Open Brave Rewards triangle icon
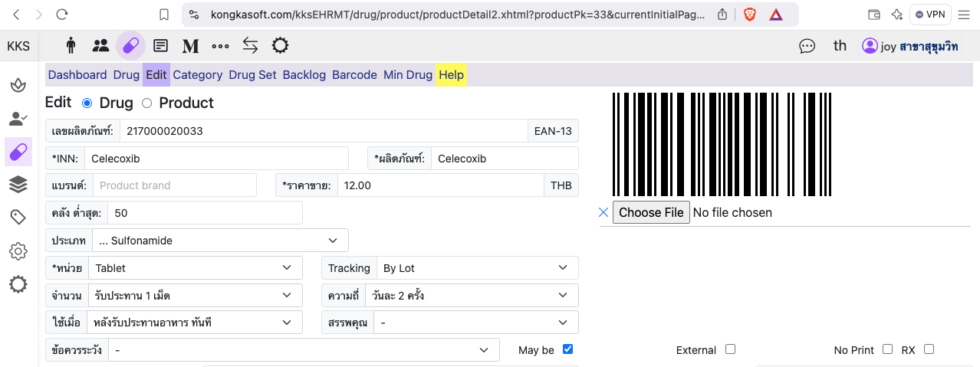This screenshot has height=367, width=980. click(x=776, y=15)
